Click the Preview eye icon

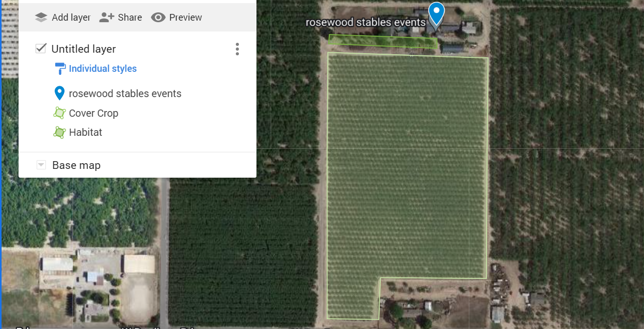158,18
